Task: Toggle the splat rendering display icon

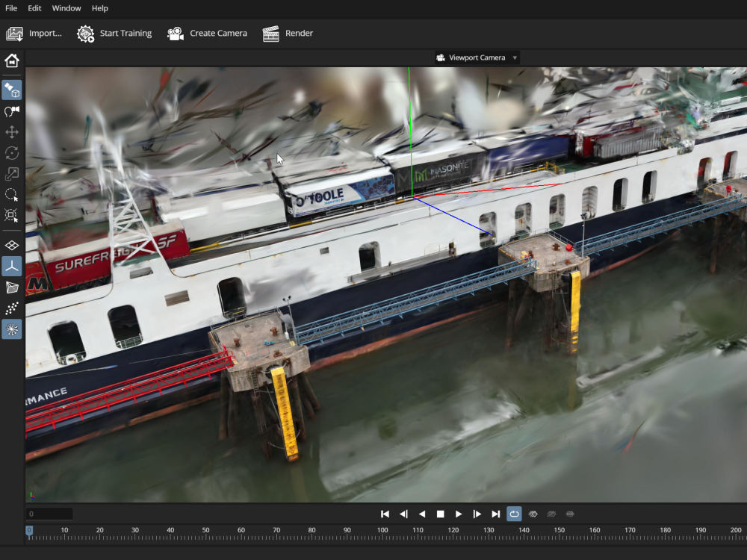Action: point(12,329)
